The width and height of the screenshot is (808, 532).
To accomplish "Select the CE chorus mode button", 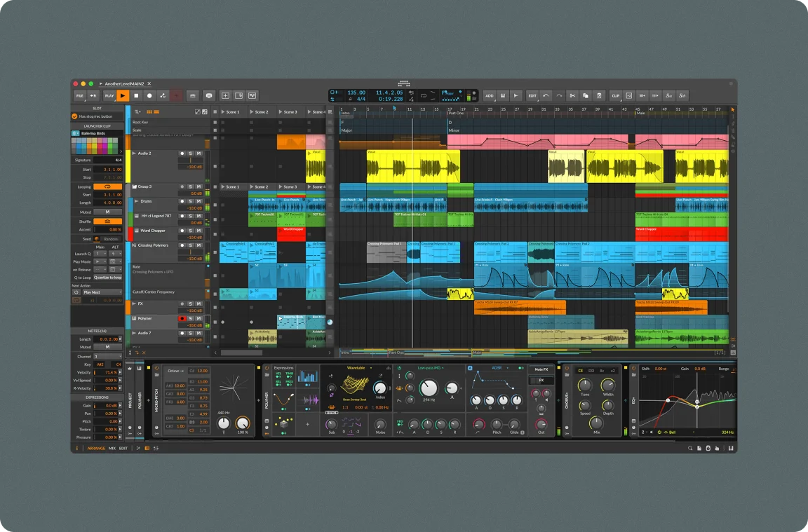I will [580, 371].
